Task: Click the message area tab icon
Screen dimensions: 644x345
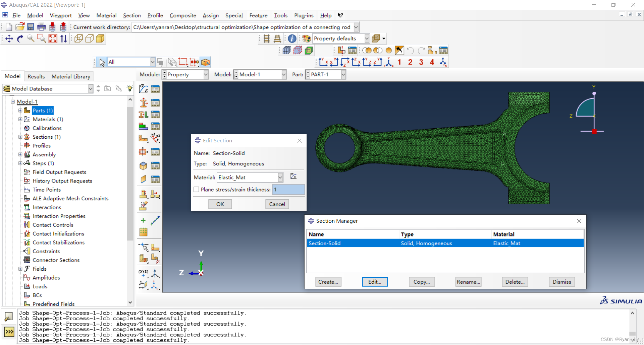Action: [9, 317]
